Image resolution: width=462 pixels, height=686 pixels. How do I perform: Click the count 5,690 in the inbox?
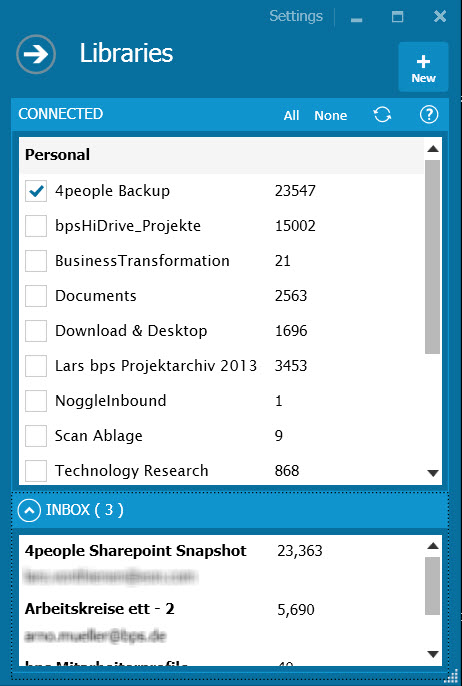(296, 610)
